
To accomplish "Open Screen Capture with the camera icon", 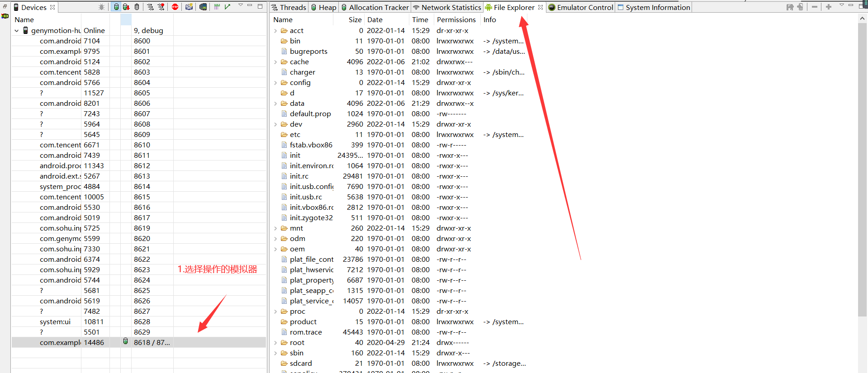I will 189,7.
